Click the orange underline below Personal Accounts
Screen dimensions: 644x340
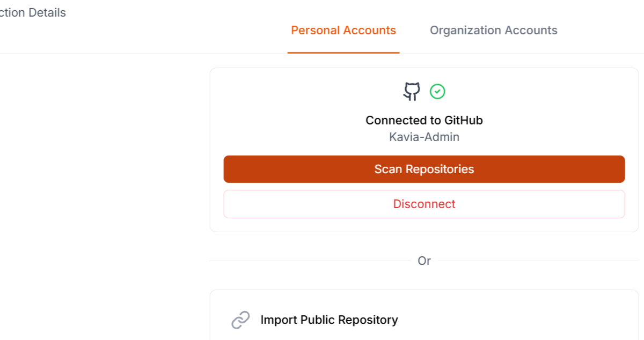[343, 53]
